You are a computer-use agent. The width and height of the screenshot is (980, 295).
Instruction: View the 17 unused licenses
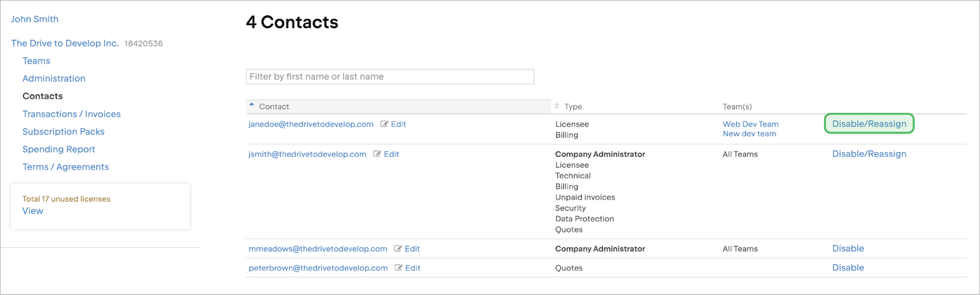pyautogui.click(x=33, y=211)
